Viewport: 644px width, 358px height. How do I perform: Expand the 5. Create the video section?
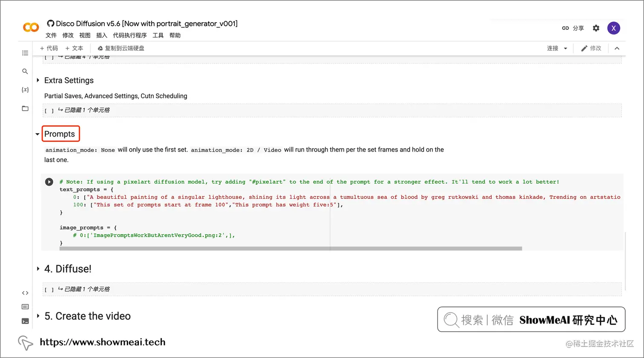[38, 316]
